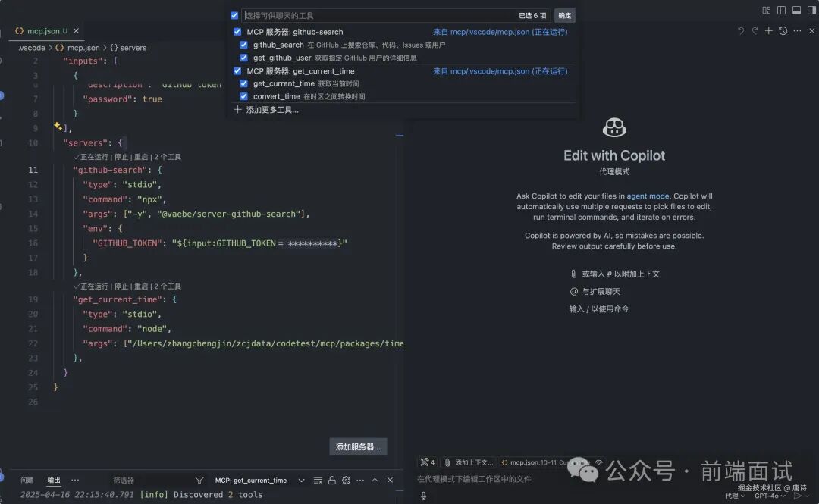This screenshot has width=819, height=504.
Task: Click 停止 above github-search server
Action: coord(121,157)
